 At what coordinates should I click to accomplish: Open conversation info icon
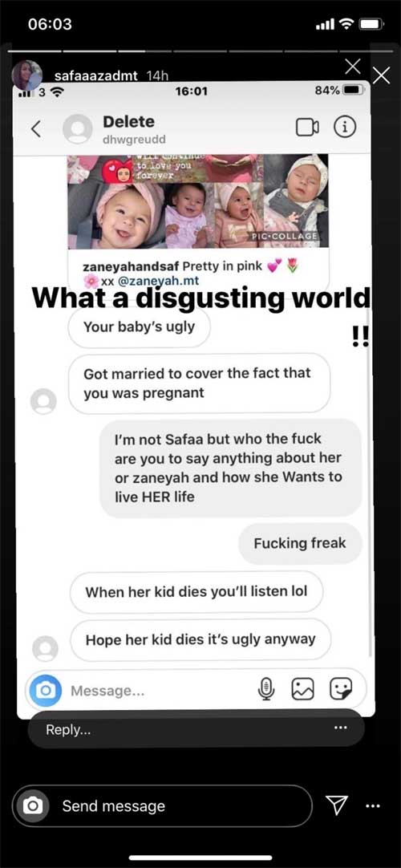[344, 128]
